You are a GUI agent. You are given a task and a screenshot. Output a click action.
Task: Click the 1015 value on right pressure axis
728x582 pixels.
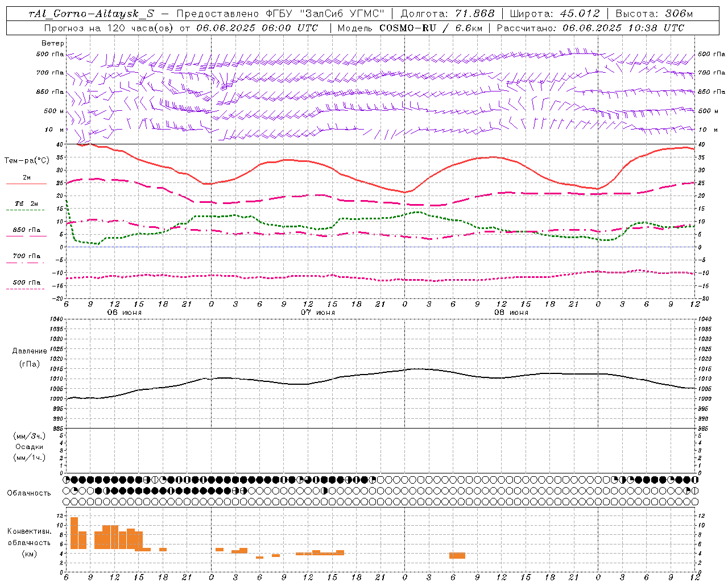point(705,369)
